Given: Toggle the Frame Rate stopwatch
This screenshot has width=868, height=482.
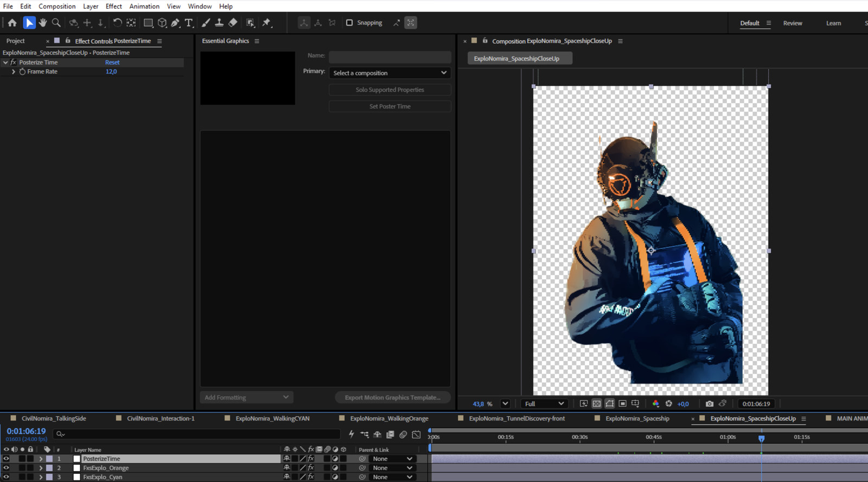Looking at the screenshot, I should (x=22, y=72).
